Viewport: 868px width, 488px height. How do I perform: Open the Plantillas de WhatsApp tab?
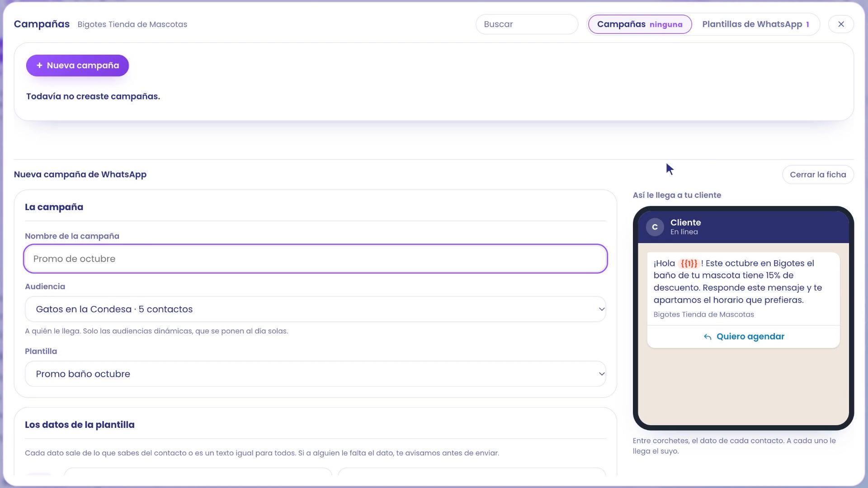click(755, 24)
